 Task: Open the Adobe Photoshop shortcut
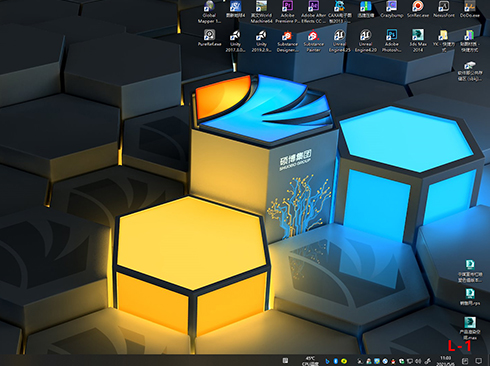tap(392, 41)
